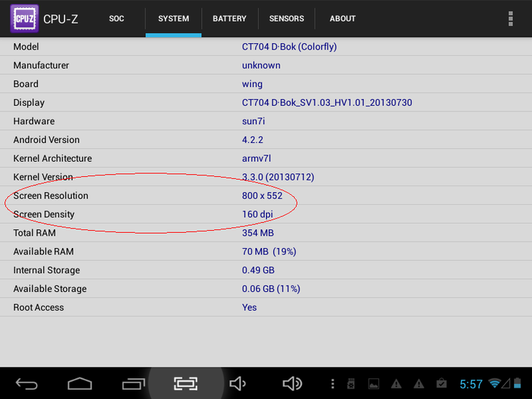Tap the picture notification icon
The height and width of the screenshot is (399, 532).
click(x=373, y=384)
